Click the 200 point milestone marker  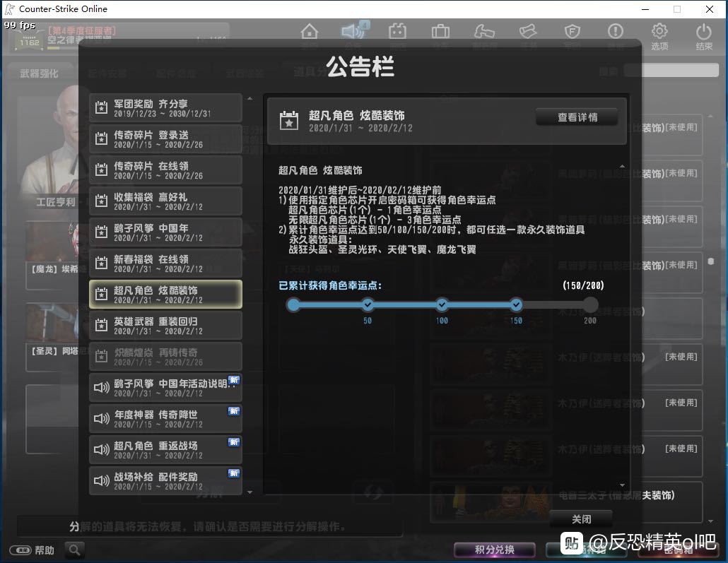tap(590, 305)
